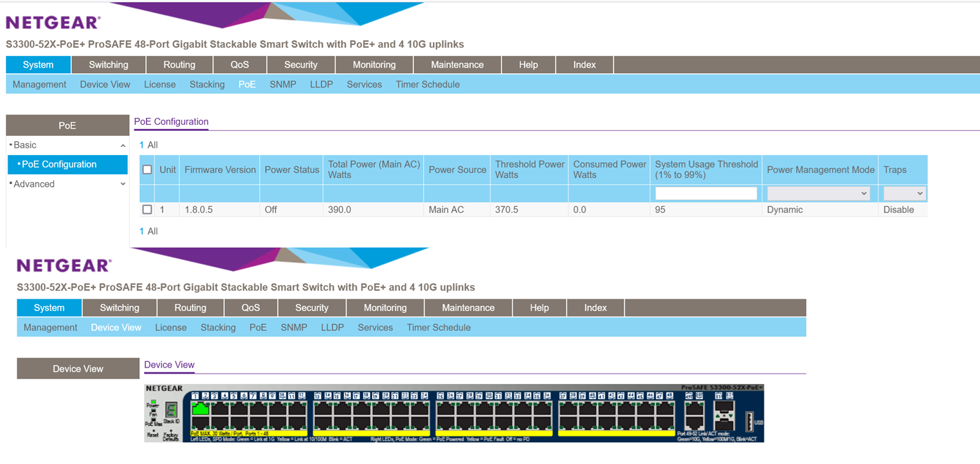Select highlighted Device View submenu on Device View page
The image size is (980, 464).
116,327
